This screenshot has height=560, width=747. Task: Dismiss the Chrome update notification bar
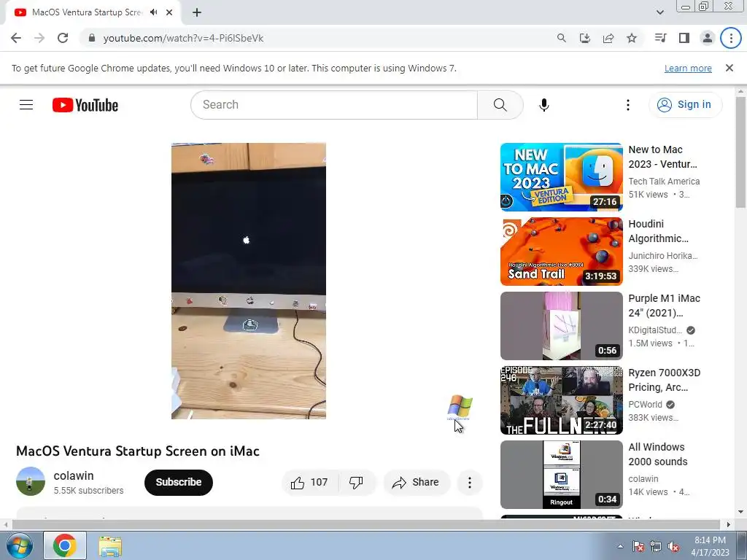coord(729,68)
